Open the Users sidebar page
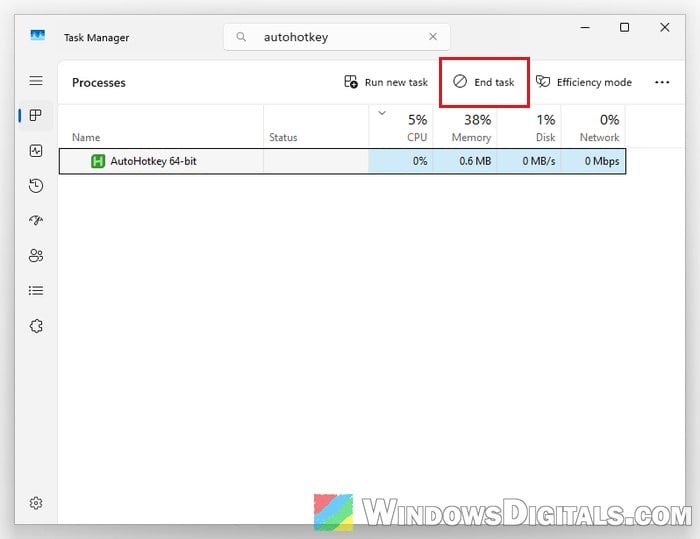Viewport: 700px width, 539px height. [x=36, y=255]
